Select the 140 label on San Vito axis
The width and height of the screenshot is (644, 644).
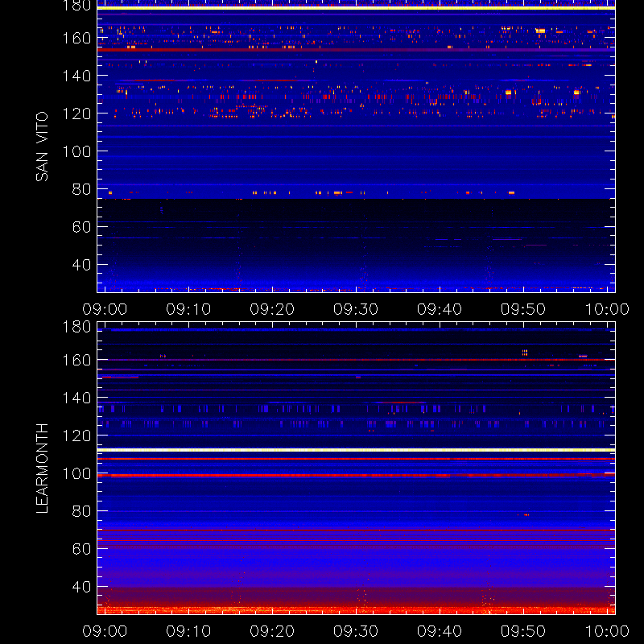click(76, 76)
